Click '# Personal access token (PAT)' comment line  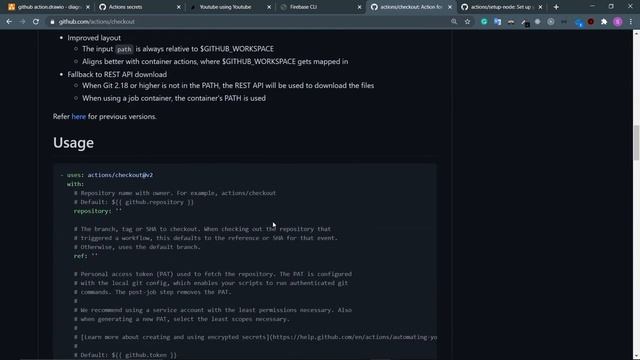tap(213, 274)
